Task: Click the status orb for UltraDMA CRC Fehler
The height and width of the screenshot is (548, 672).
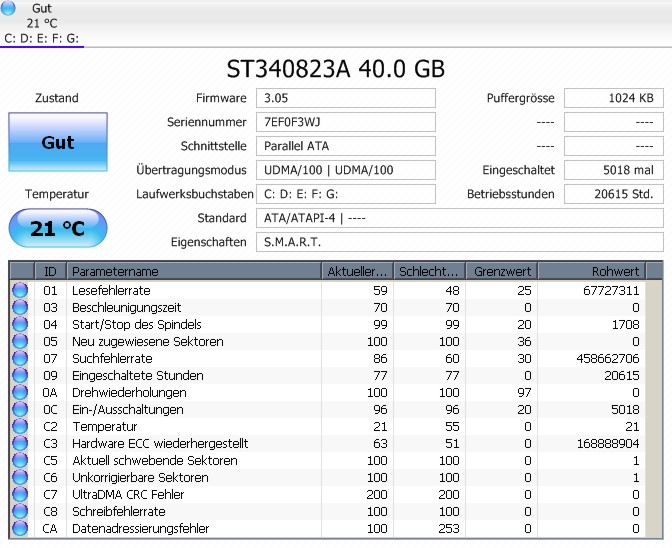Action: tap(20, 494)
